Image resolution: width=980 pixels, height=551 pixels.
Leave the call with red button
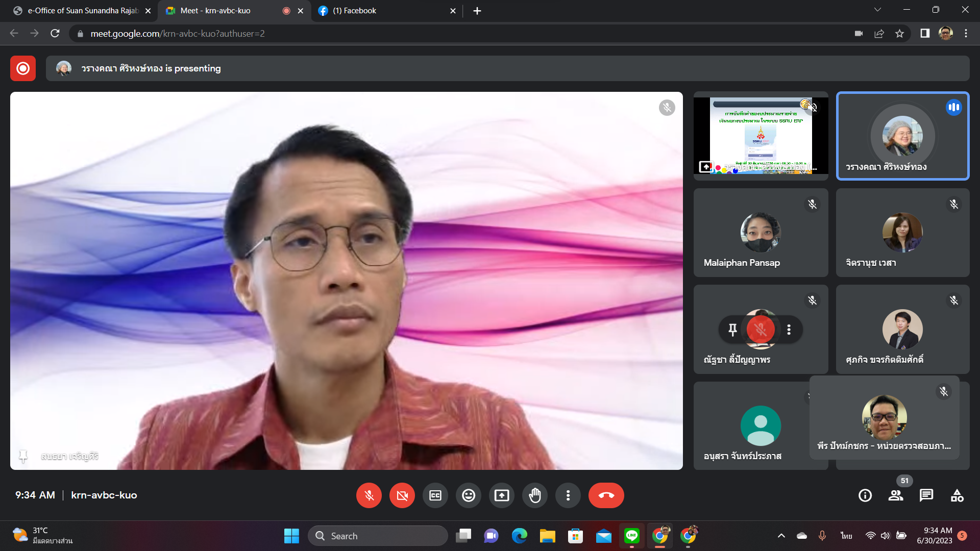click(606, 495)
